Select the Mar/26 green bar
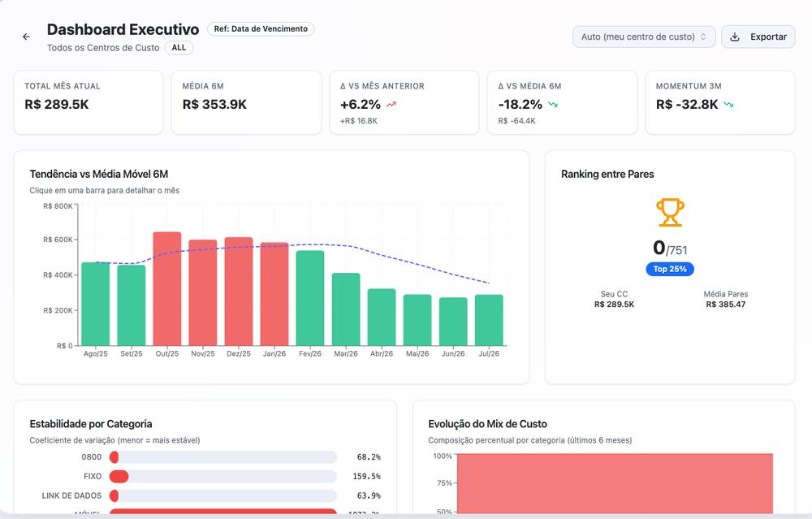Image resolution: width=812 pixels, height=519 pixels. pyautogui.click(x=345, y=309)
